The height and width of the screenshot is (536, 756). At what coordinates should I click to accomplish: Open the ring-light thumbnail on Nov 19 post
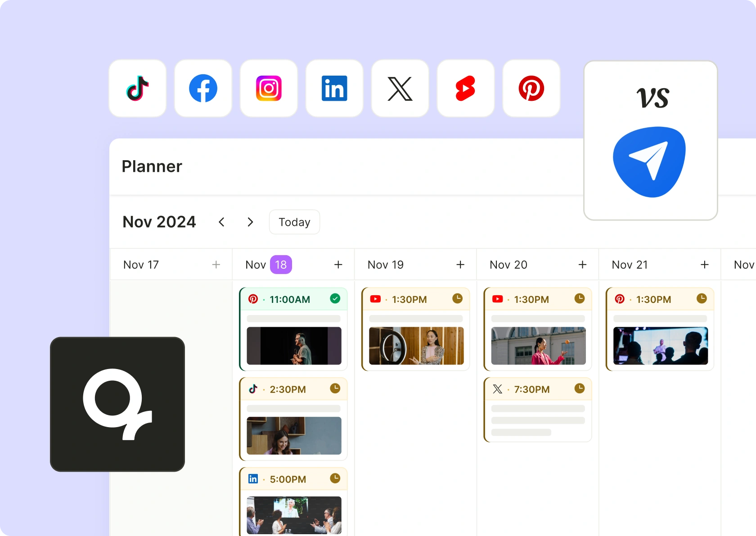tap(416, 346)
